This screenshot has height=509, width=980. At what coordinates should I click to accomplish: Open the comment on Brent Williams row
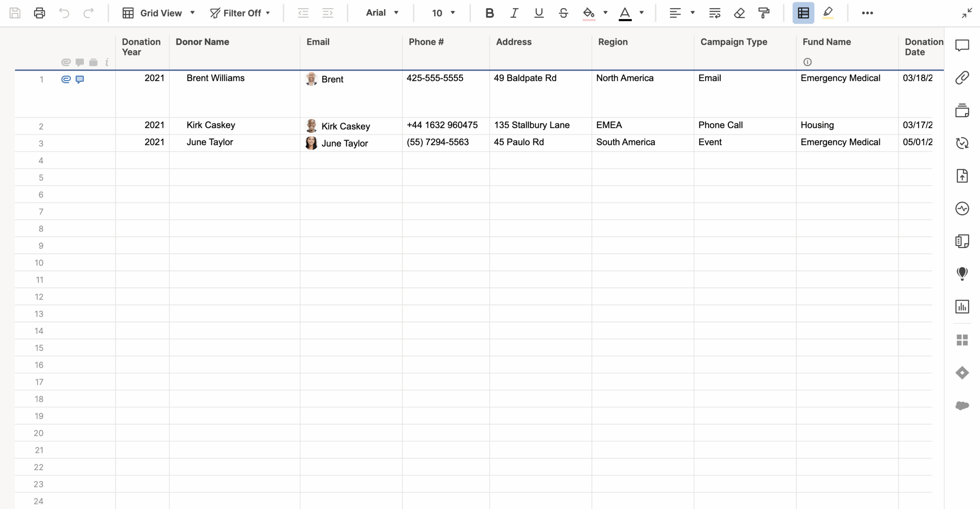[80, 79]
